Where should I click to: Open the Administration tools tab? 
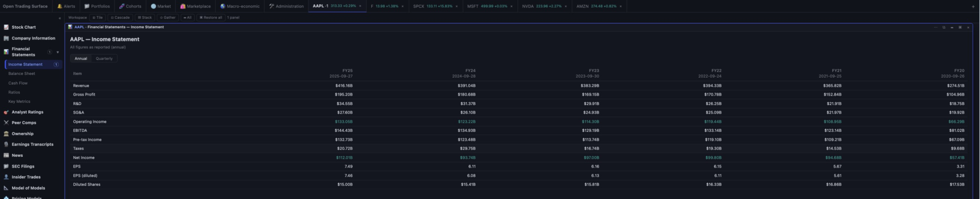pyautogui.click(x=286, y=6)
